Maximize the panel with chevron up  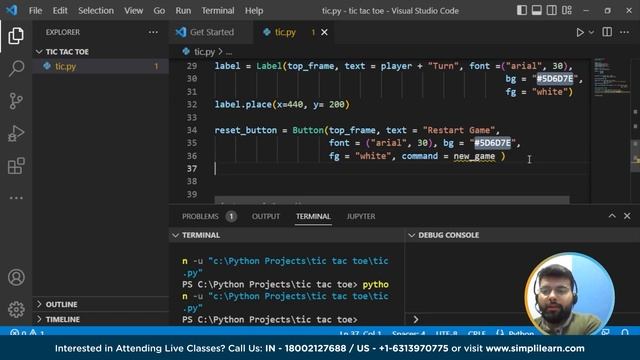tap(612, 216)
